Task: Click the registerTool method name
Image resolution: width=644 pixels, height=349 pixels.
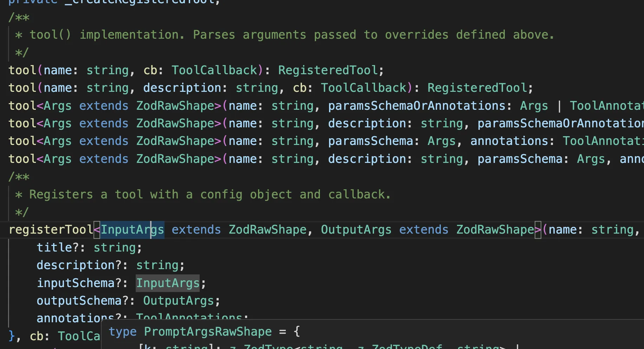Action: click(51, 230)
